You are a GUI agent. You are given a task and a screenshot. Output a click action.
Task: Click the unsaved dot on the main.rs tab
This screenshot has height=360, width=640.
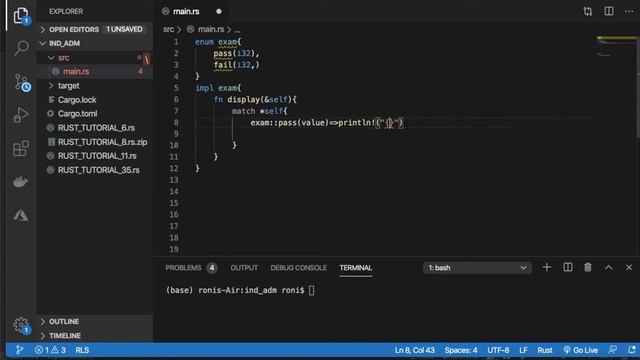pyautogui.click(x=219, y=11)
